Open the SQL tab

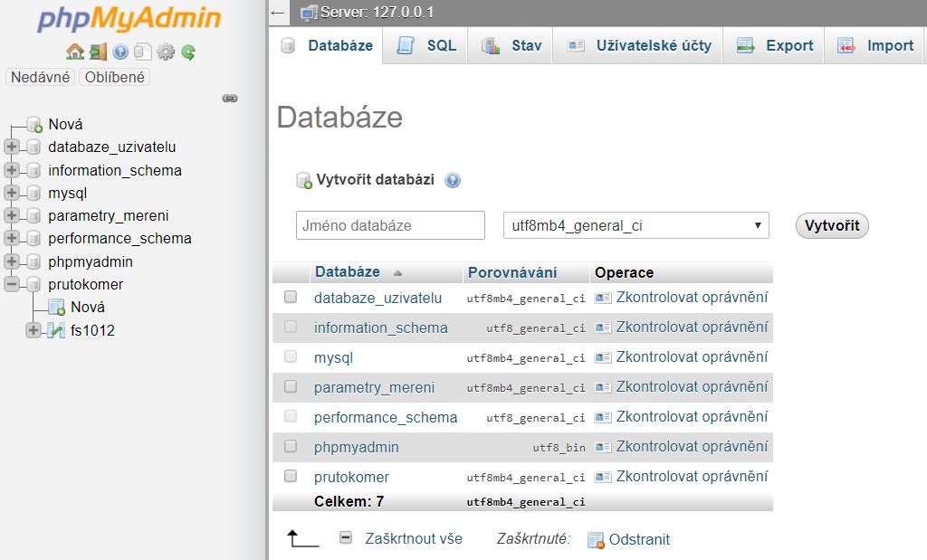(427, 45)
